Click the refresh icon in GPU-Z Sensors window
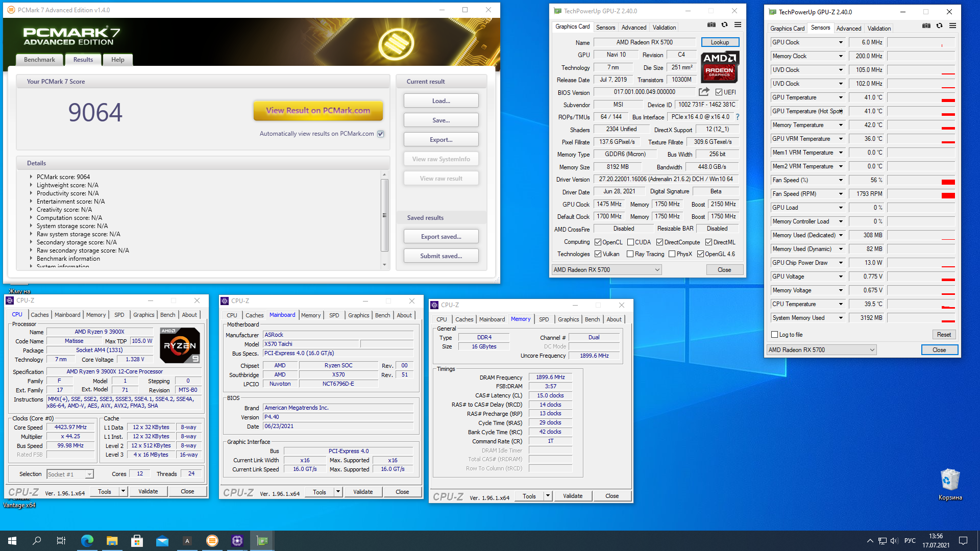Image resolution: width=980 pixels, height=551 pixels. (939, 26)
